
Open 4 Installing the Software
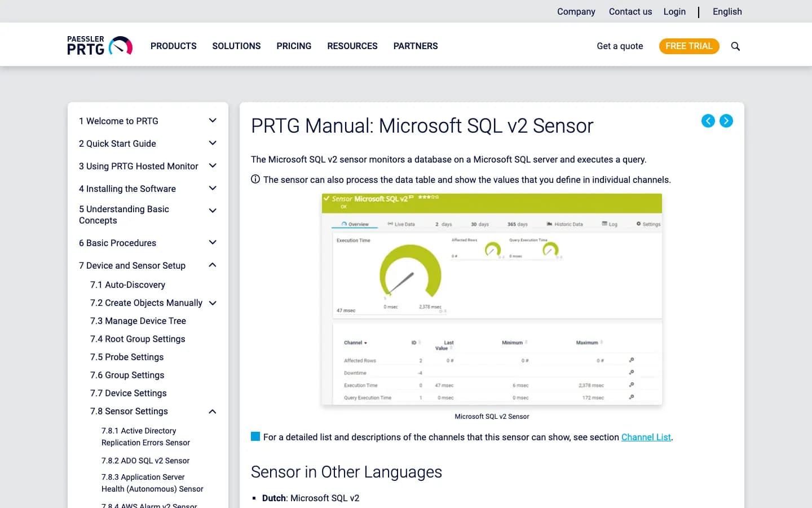tap(127, 189)
